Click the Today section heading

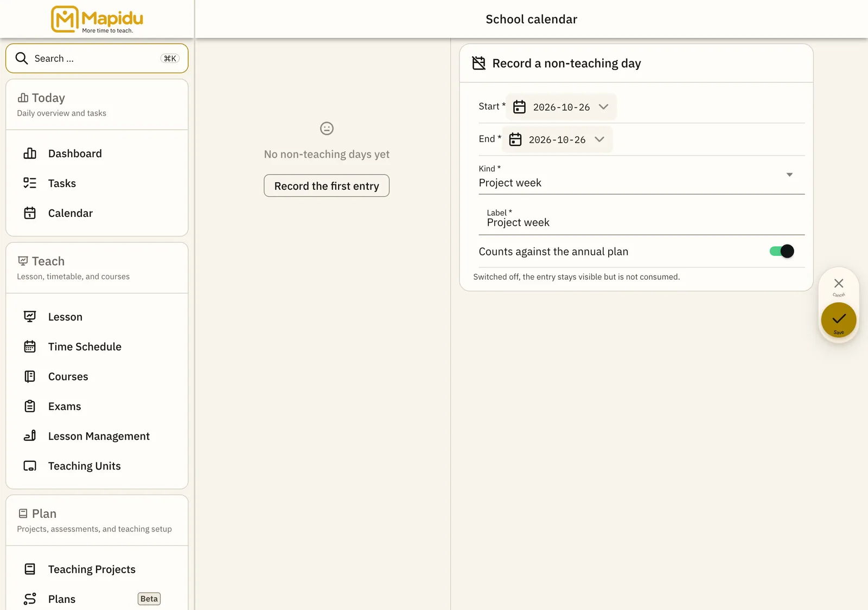pos(48,98)
